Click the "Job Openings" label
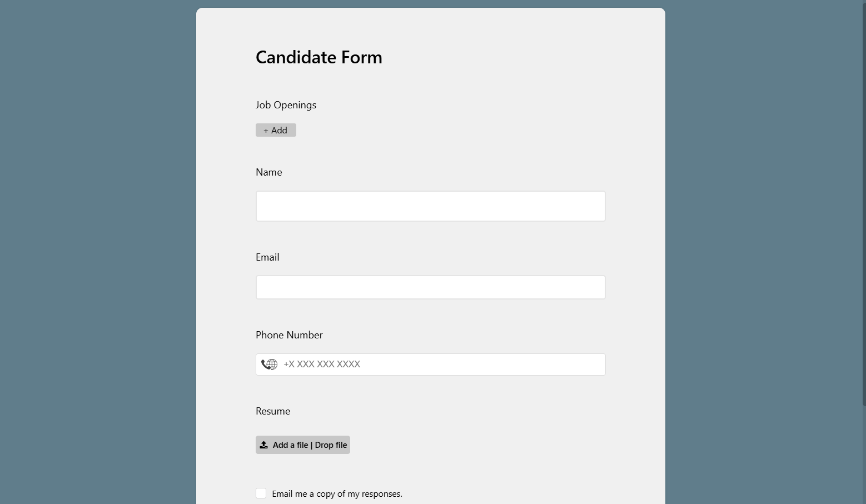Image resolution: width=866 pixels, height=504 pixels. pyautogui.click(x=286, y=105)
